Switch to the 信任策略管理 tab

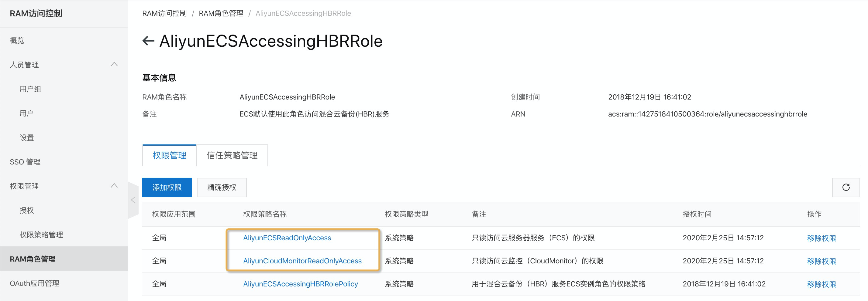tap(232, 155)
